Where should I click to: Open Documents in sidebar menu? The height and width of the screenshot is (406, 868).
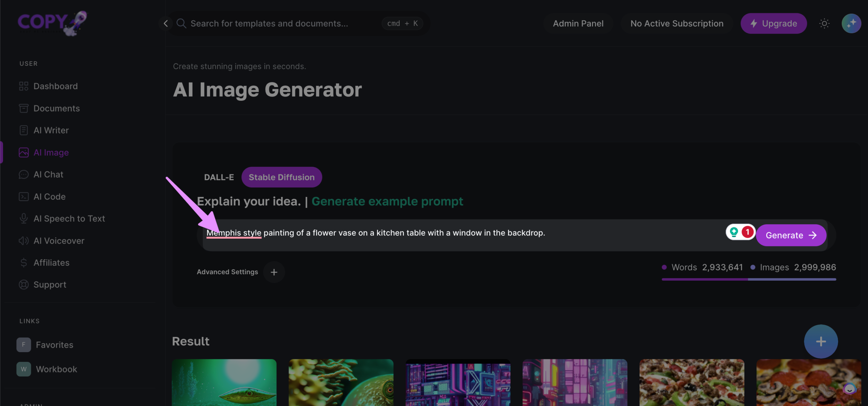tap(56, 108)
